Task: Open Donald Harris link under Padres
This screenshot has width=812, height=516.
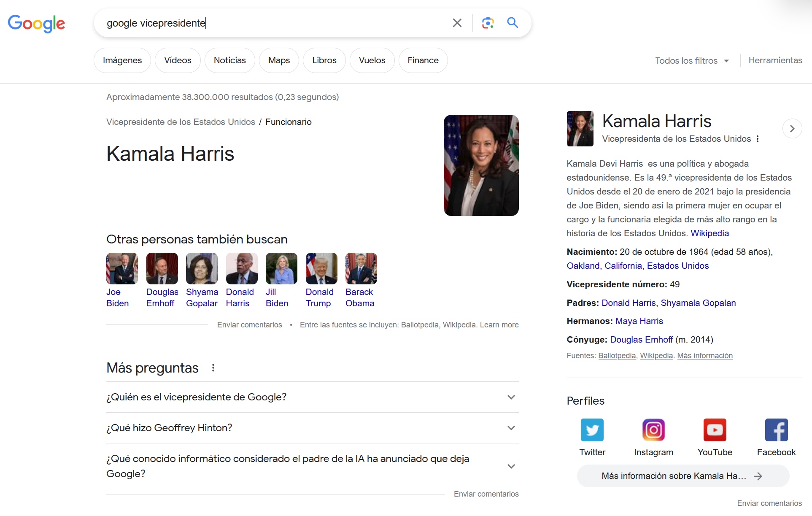Action: (629, 303)
